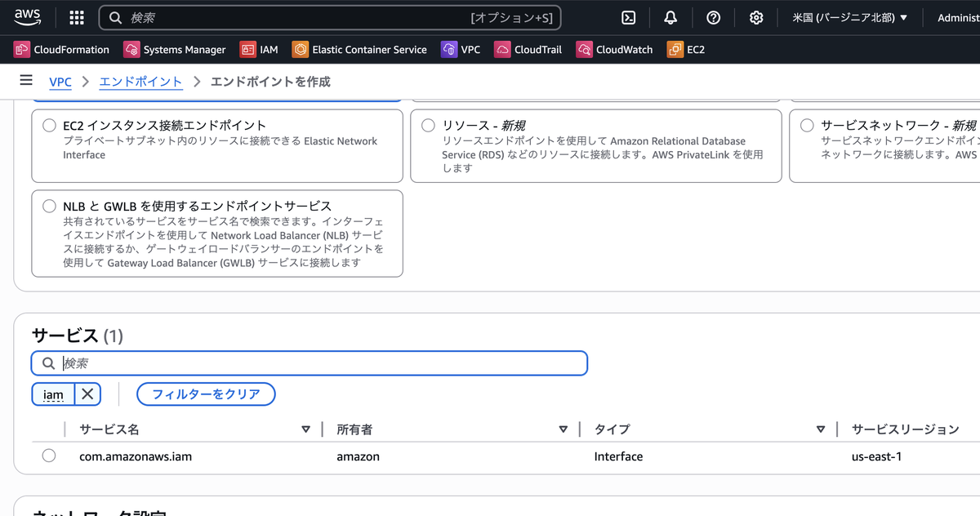980x516 pixels.
Task: Go to VPC breadcrumb link
Action: (60, 82)
